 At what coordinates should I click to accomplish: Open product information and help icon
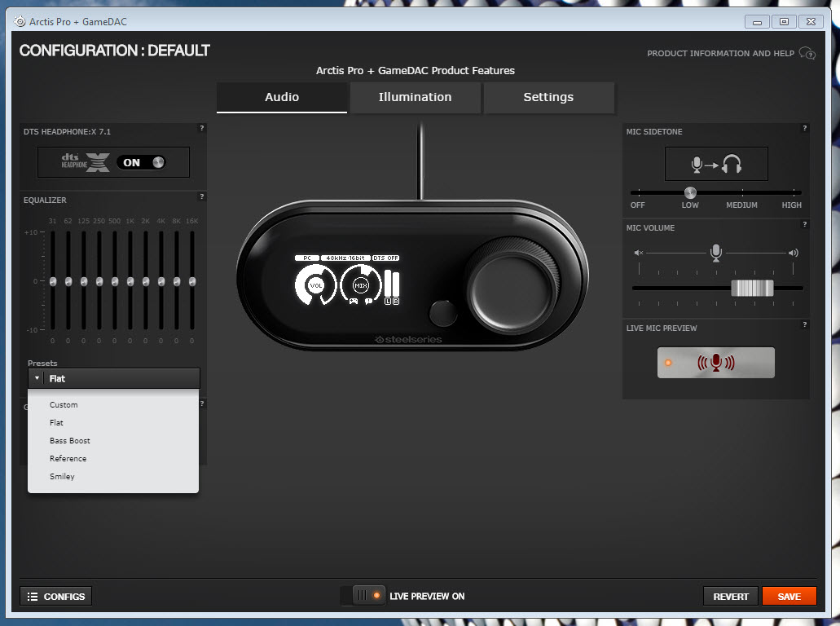[807, 53]
